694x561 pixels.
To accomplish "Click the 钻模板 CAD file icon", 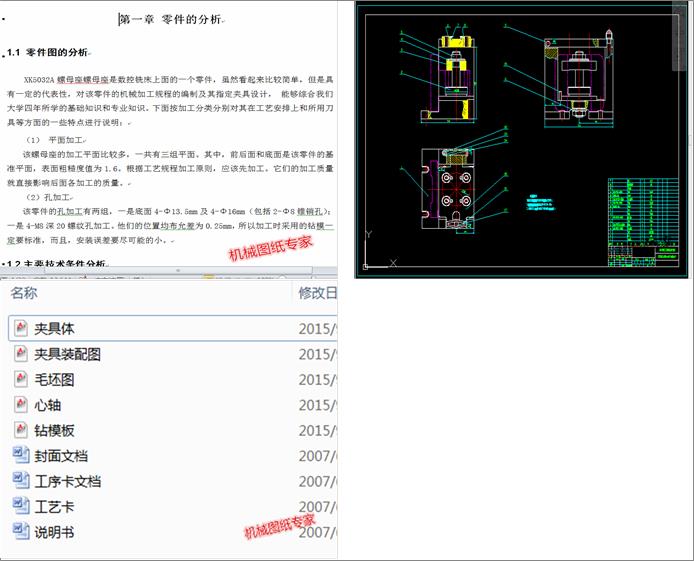I will (x=21, y=430).
